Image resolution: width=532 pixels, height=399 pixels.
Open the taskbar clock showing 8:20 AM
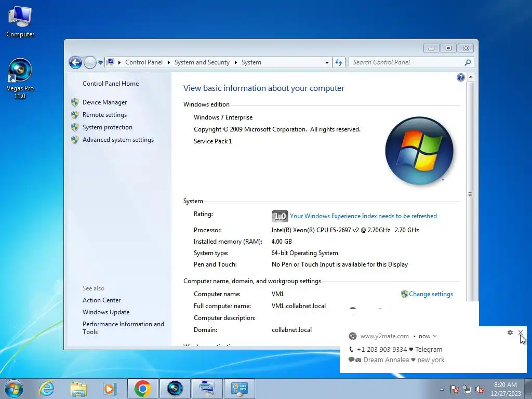506,389
